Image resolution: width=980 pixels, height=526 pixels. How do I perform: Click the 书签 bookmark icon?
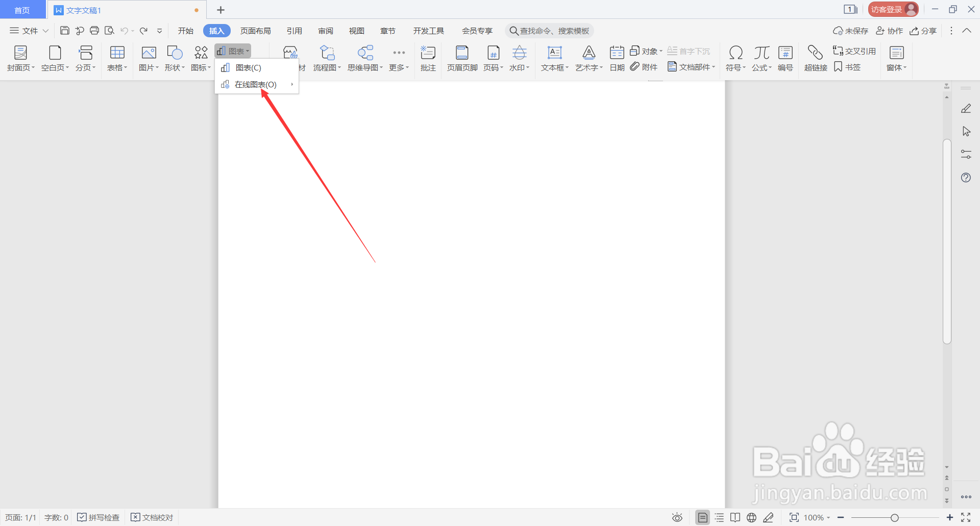point(847,67)
